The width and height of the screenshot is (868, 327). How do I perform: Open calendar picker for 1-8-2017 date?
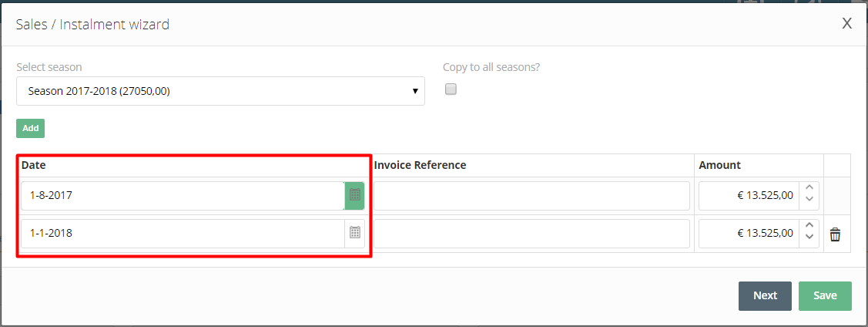click(x=354, y=196)
